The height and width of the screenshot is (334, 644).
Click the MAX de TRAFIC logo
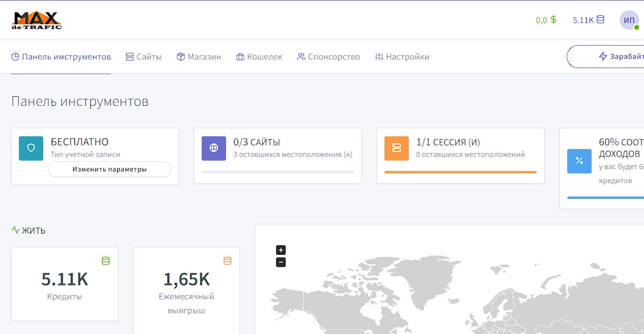[x=37, y=20]
